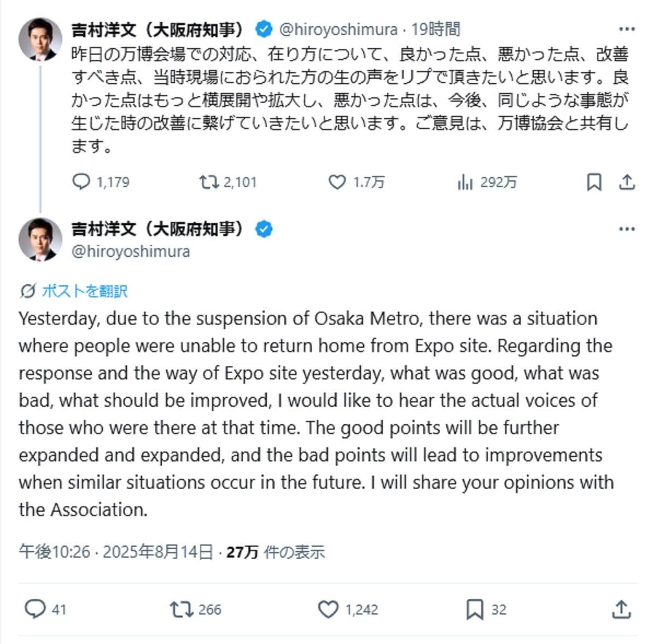Retweet the Japanese post showing 2,101 retweets
The image size is (653, 644).
[209, 183]
